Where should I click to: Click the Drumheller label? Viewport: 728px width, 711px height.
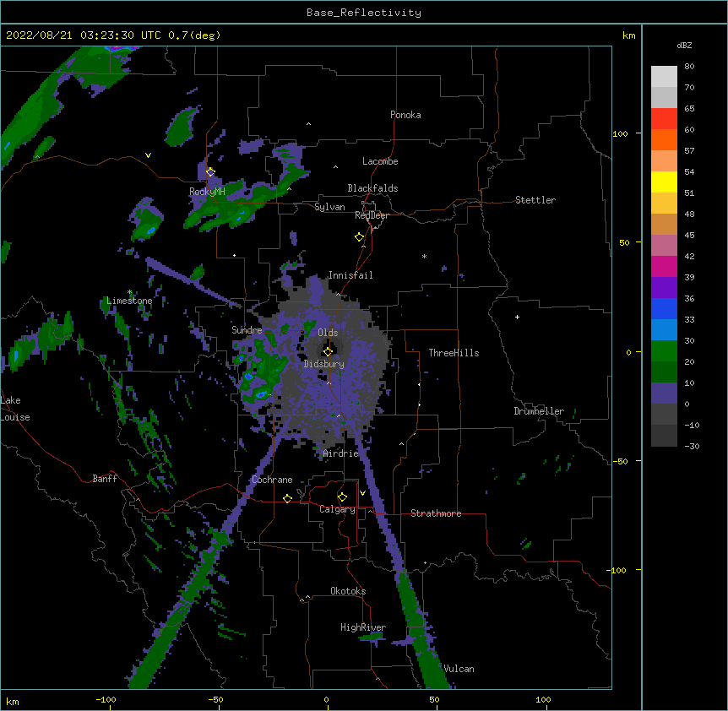pos(539,411)
